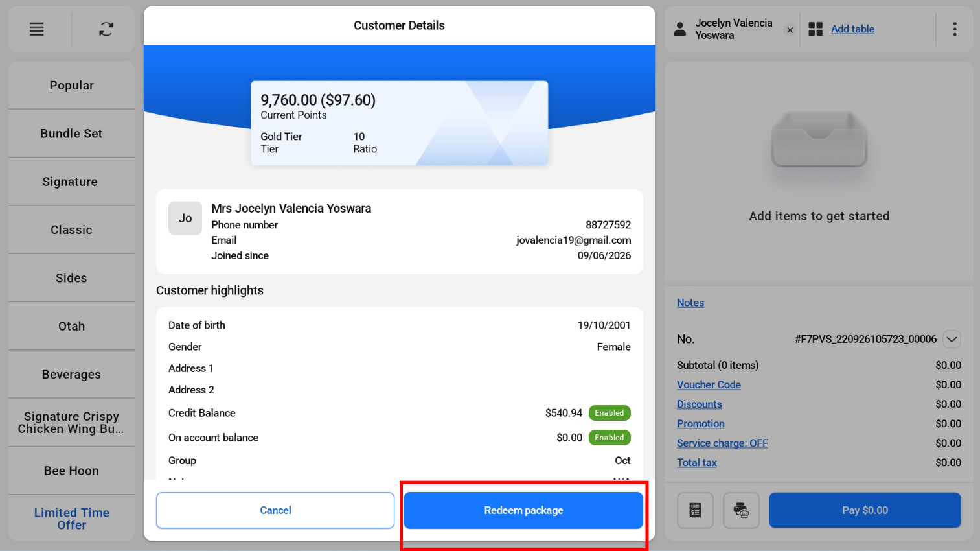Click the On account balance Enabled badge

[x=610, y=438]
